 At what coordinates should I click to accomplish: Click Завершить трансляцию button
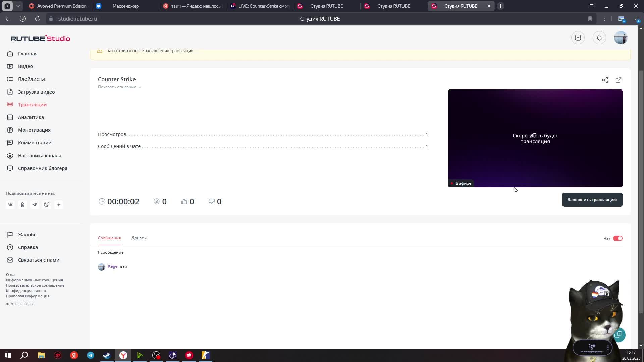592,200
